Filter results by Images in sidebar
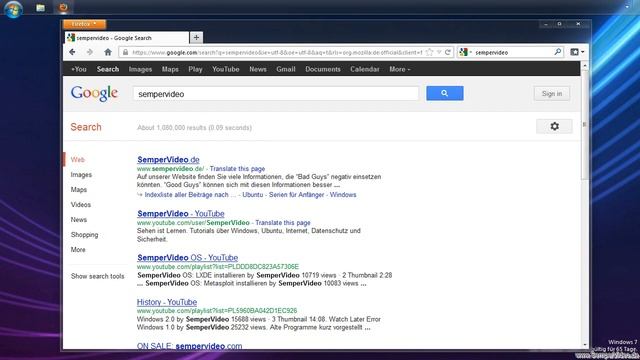 81,175
